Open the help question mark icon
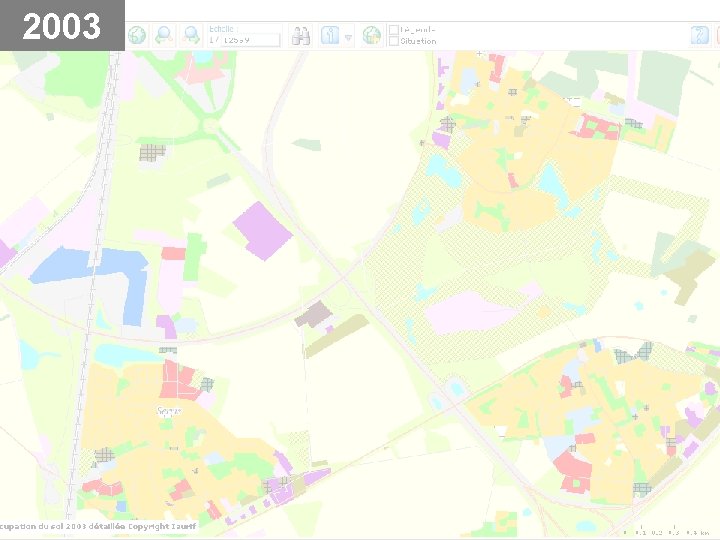This screenshot has height=540, width=720. 699,35
